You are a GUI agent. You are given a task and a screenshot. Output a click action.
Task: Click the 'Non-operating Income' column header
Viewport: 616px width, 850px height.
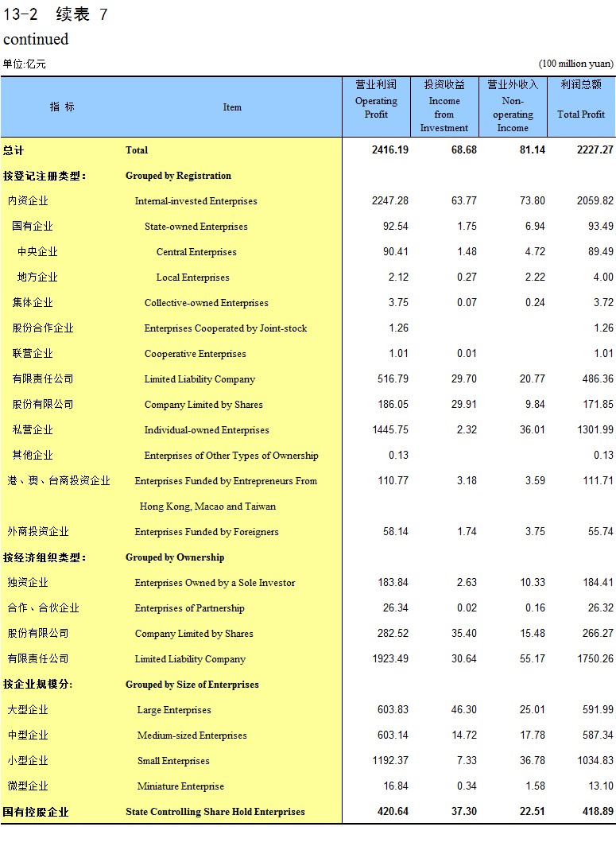[x=513, y=107]
